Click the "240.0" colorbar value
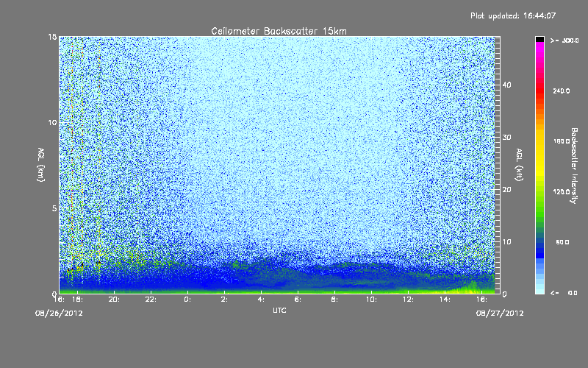The image size is (588, 368). pyautogui.click(x=562, y=91)
